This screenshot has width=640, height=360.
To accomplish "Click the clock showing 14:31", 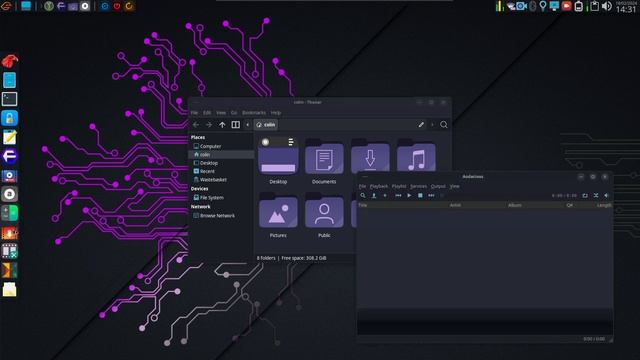I will [625, 9].
